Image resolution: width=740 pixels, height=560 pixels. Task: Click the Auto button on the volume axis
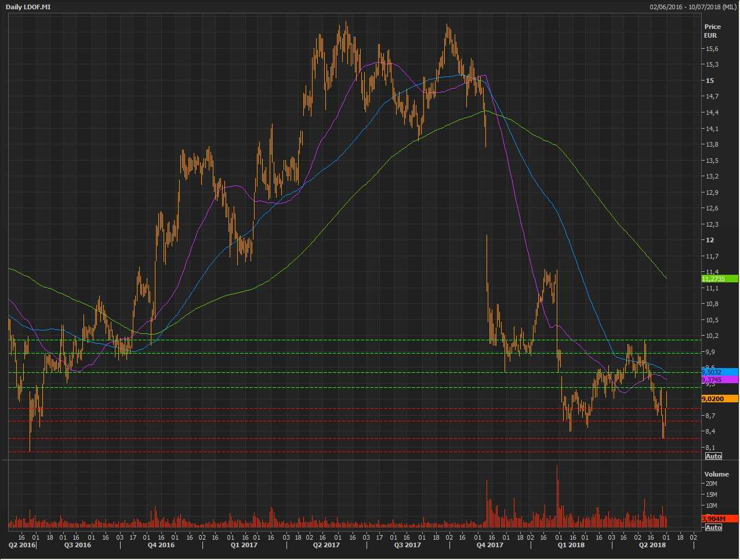tap(713, 528)
